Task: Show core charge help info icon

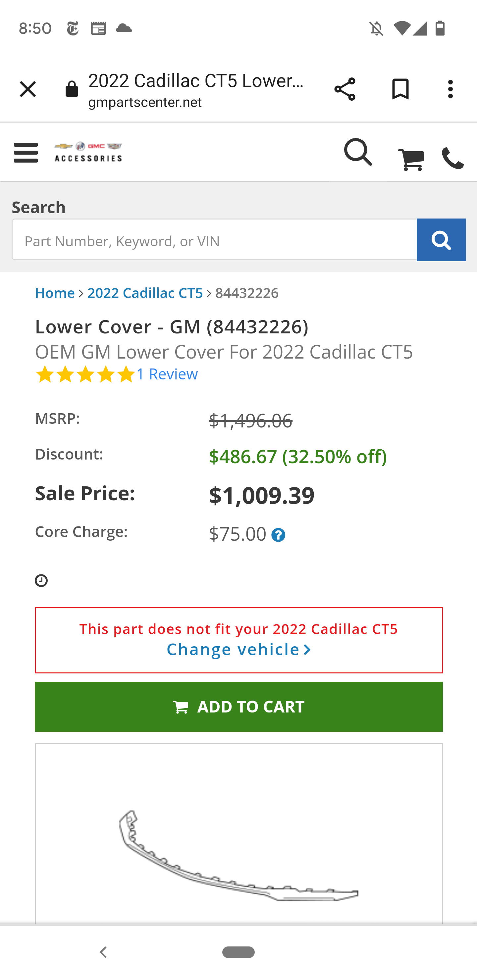Action: tap(278, 535)
